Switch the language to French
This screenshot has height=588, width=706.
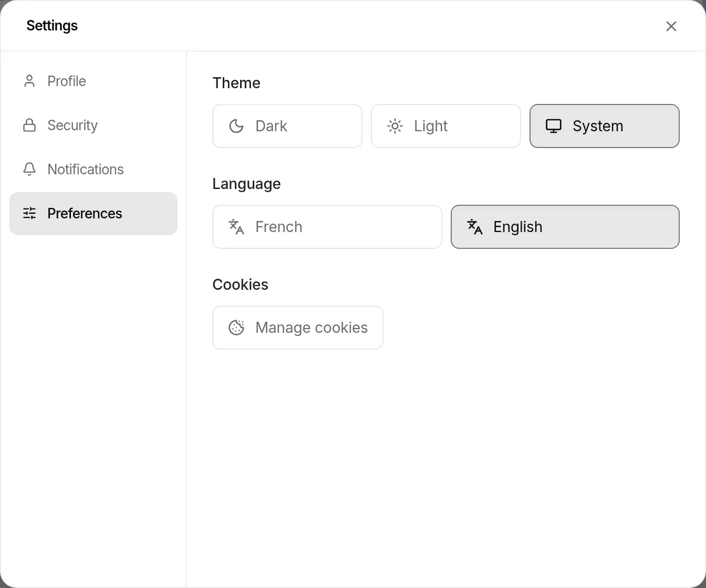(327, 227)
